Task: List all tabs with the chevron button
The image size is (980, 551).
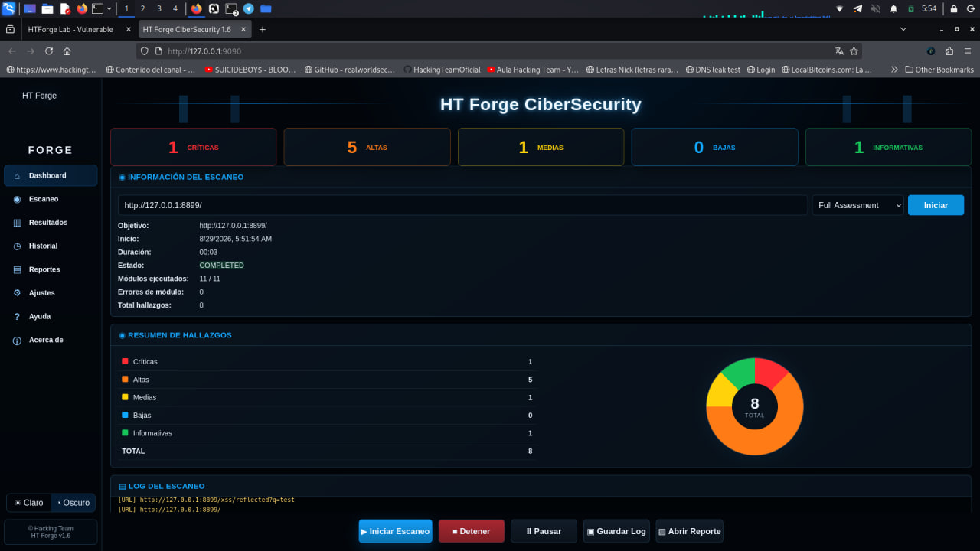Action: (903, 29)
